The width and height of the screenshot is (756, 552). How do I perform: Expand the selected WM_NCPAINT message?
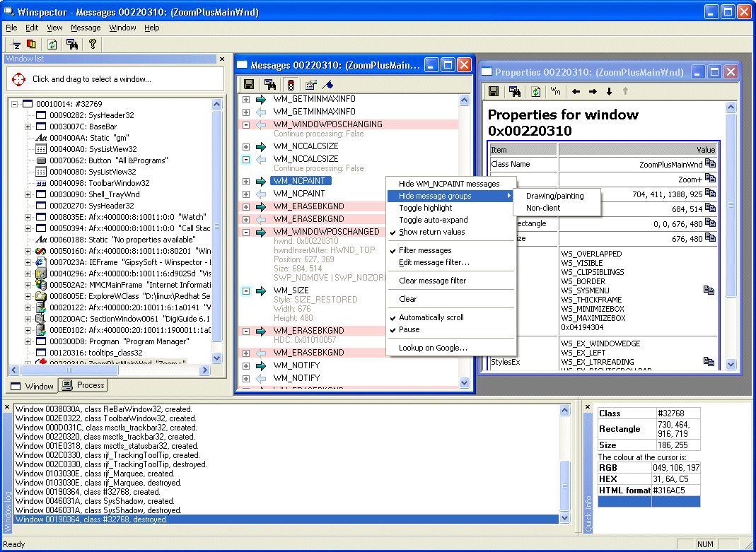coord(246,181)
